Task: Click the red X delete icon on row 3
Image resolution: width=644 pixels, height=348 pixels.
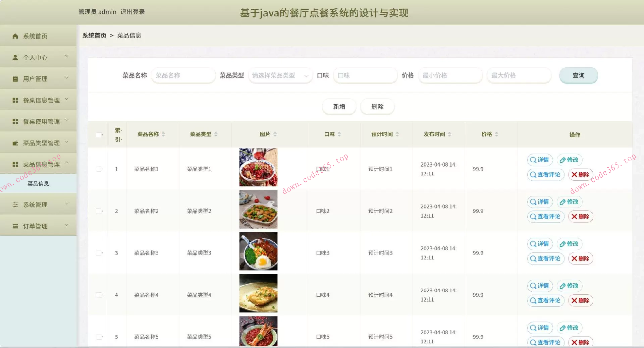Action: [575, 258]
